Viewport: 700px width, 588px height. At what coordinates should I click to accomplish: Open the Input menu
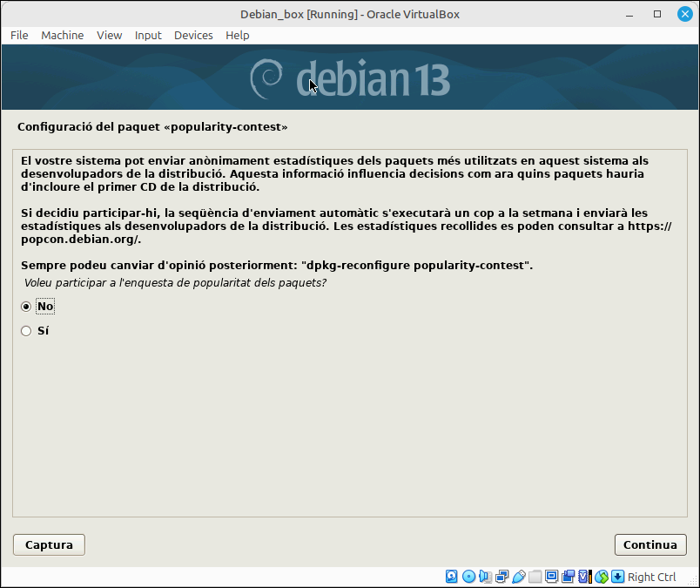pyautogui.click(x=148, y=36)
